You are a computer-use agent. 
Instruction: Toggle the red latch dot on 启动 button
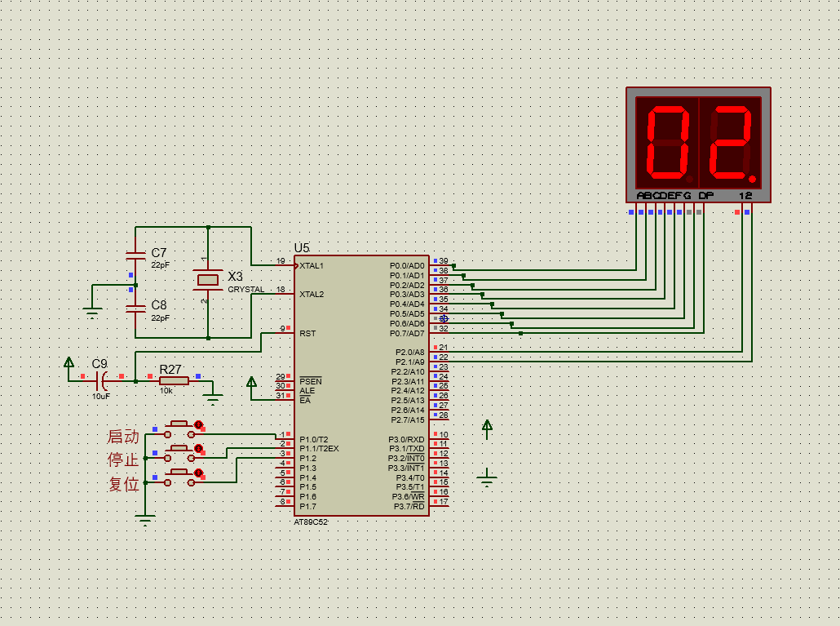click(199, 425)
